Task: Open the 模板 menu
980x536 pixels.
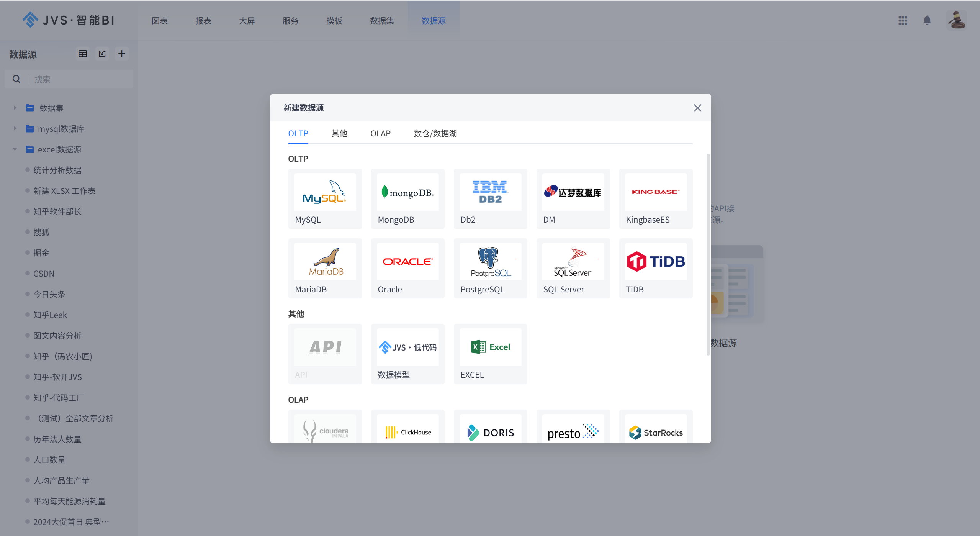Action: [x=334, y=21]
